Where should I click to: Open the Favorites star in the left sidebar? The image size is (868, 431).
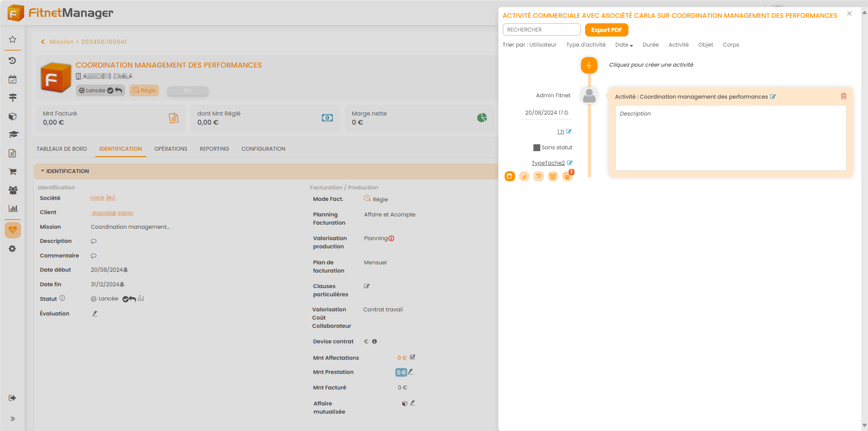tap(13, 39)
